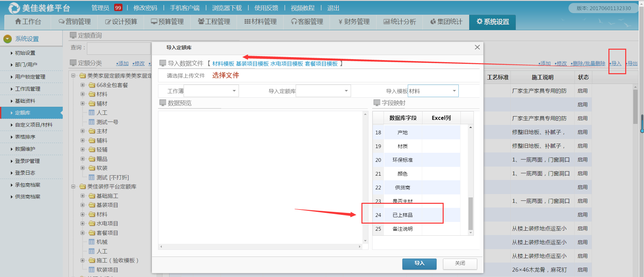The width and height of the screenshot is (644, 277).
Task: Click the 选择文件 upload link
Action: (226, 76)
